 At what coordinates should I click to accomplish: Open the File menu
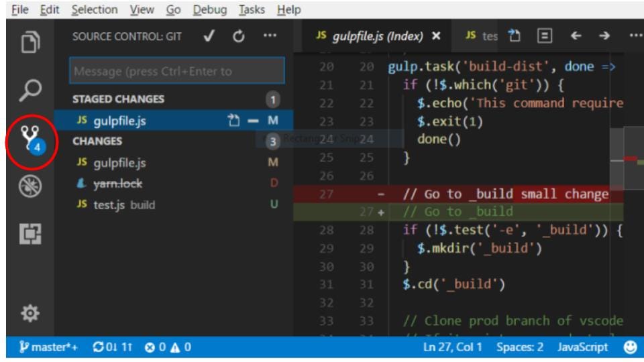(x=19, y=9)
